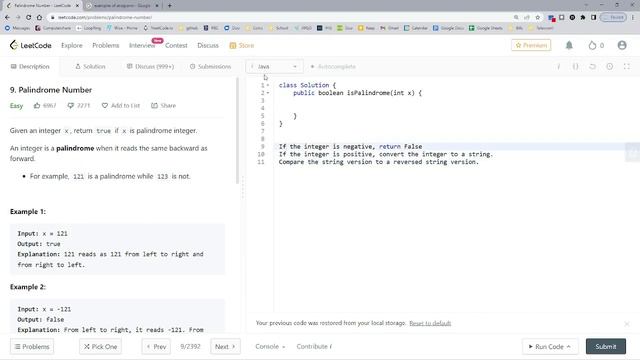This screenshot has width=640, height=360.
Task: Collapse the isPalindrome method fold arrow
Action: point(268,93)
